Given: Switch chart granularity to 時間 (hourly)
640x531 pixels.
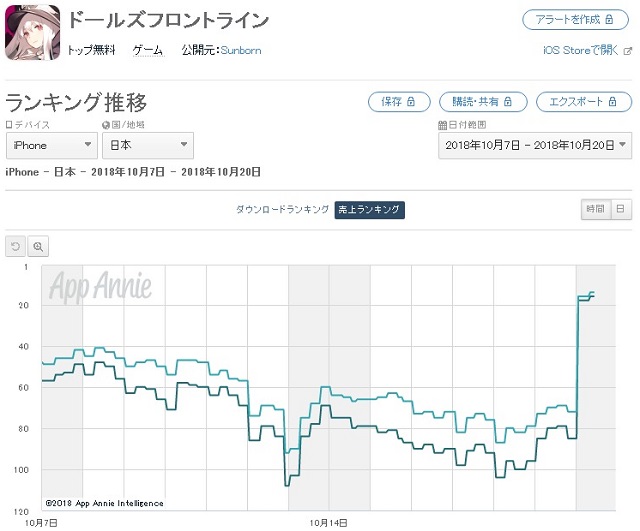Looking at the screenshot, I should [596, 209].
